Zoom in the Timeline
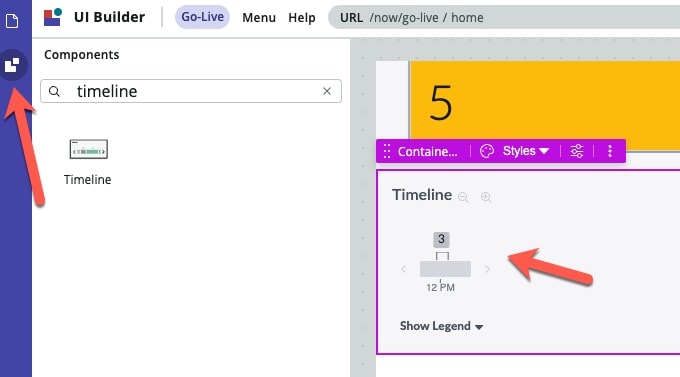This screenshot has height=377, width=680. tap(486, 197)
